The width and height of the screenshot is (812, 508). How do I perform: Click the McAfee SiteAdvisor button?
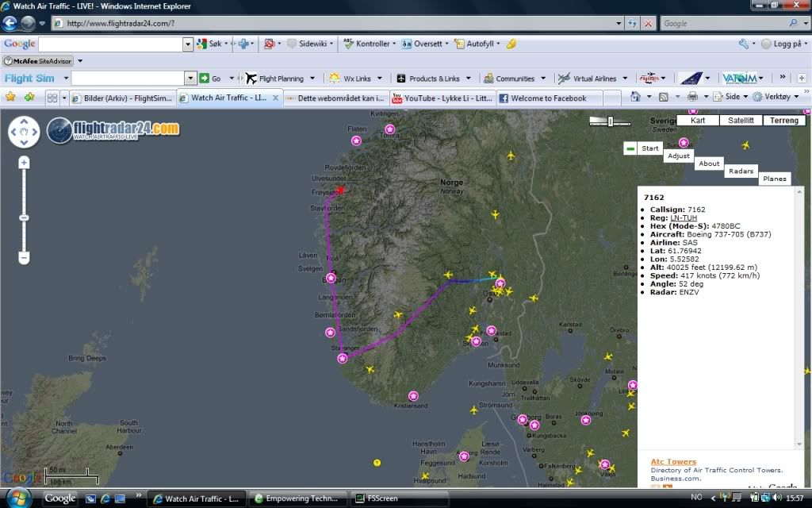click(x=38, y=60)
